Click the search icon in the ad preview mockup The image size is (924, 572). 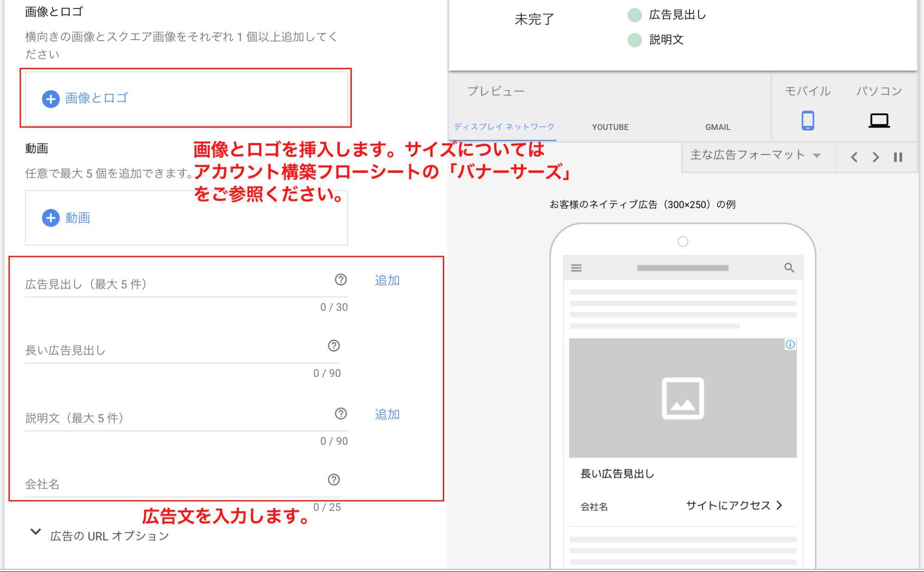pyautogui.click(x=789, y=267)
